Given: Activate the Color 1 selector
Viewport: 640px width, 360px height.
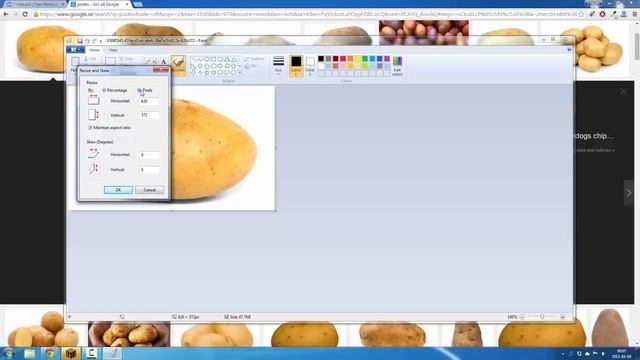Looking at the screenshot, I should pyautogui.click(x=296, y=66).
